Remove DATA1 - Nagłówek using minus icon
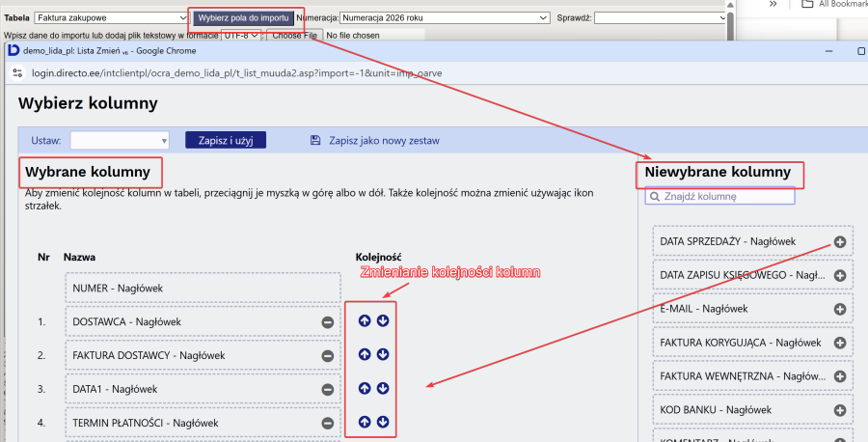This screenshot has width=868, height=442. [328, 390]
